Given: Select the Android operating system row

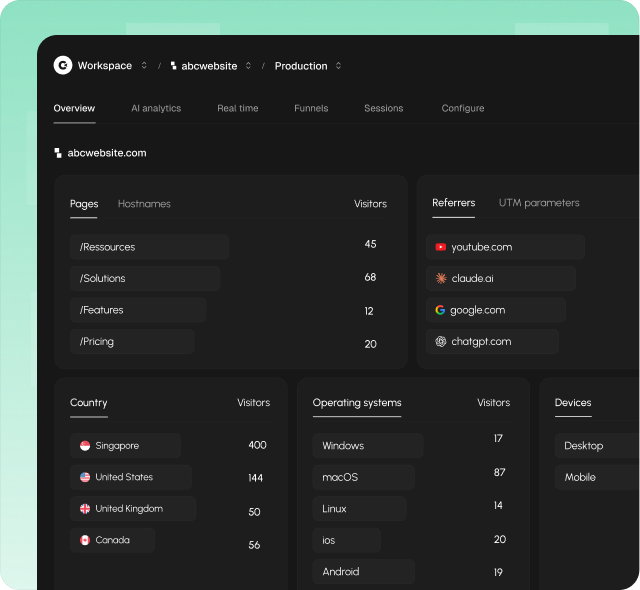Looking at the screenshot, I should pos(364,572).
